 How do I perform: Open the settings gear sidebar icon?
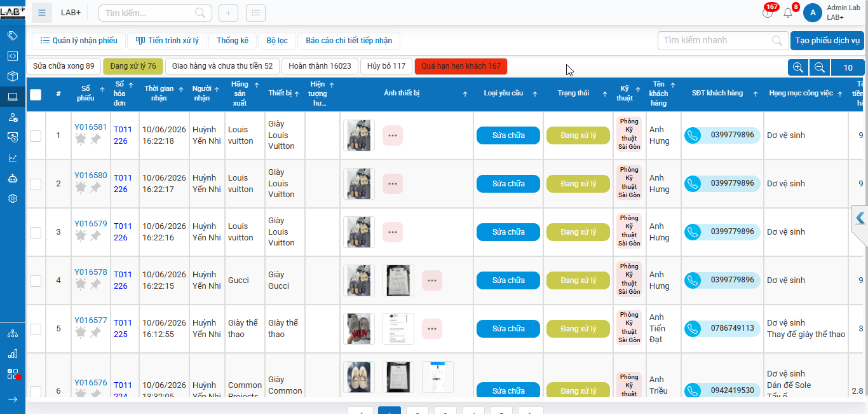click(x=12, y=198)
